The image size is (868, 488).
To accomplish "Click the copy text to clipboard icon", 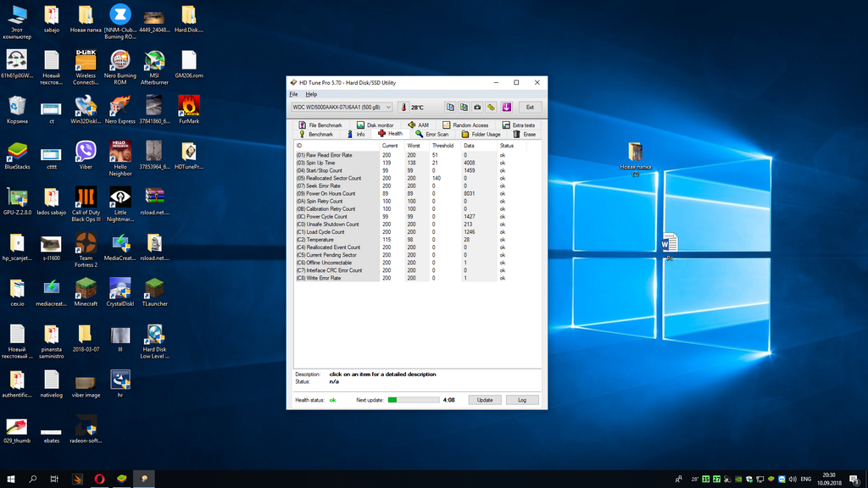I will tap(450, 108).
